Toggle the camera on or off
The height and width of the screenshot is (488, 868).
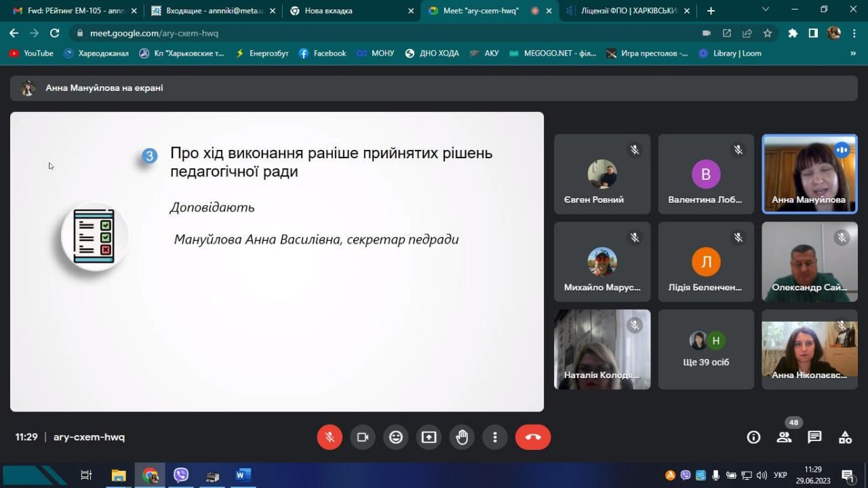click(363, 437)
